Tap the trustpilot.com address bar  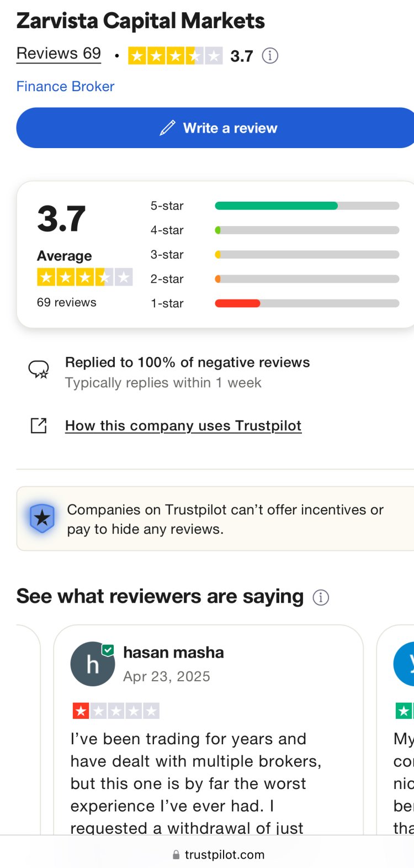(221, 855)
